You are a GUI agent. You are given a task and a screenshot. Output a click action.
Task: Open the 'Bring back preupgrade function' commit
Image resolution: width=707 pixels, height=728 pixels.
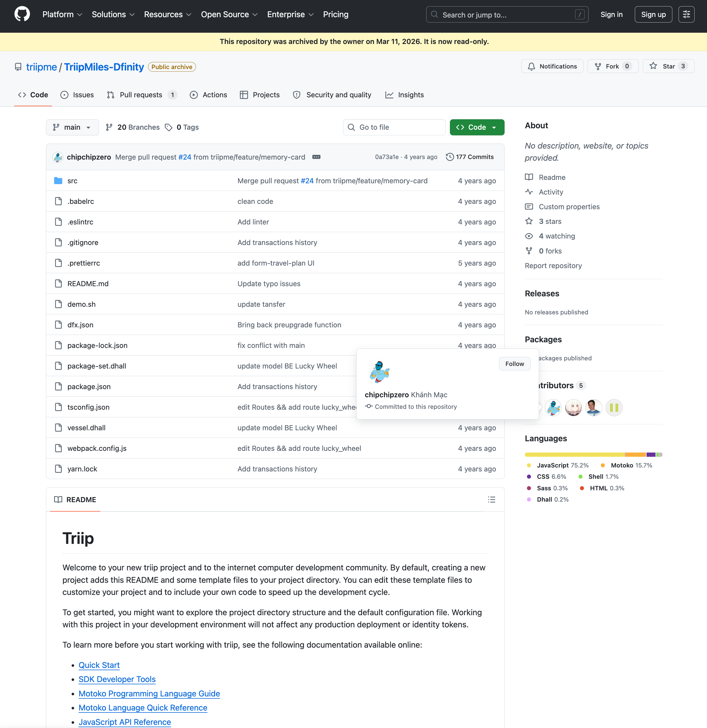(289, 325)
